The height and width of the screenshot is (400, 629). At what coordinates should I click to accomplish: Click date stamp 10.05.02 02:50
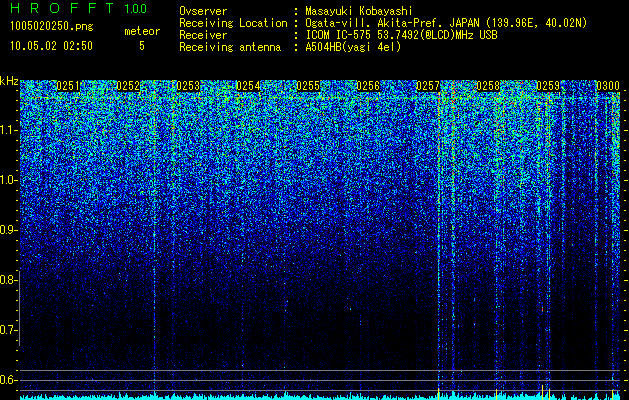point(51,46)
